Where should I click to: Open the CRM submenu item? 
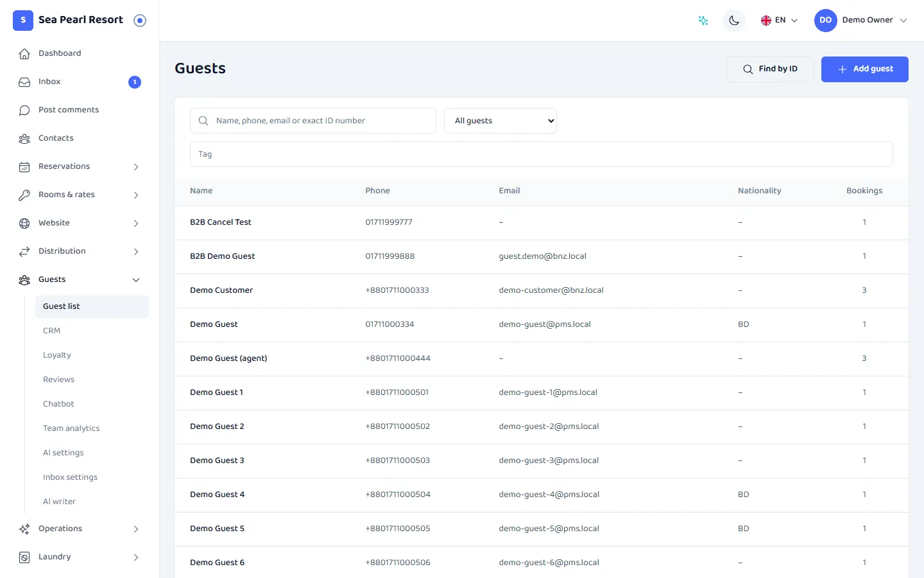tap(92, 331)
